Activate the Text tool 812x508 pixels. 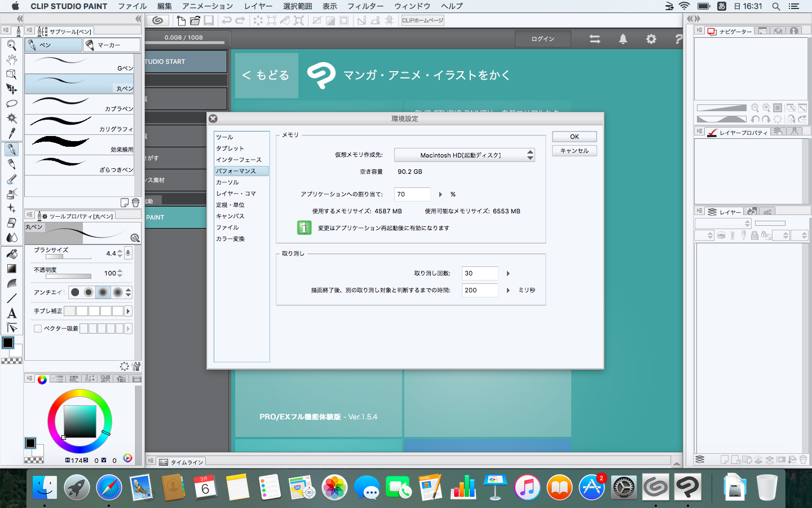click(x=11, y=313)
